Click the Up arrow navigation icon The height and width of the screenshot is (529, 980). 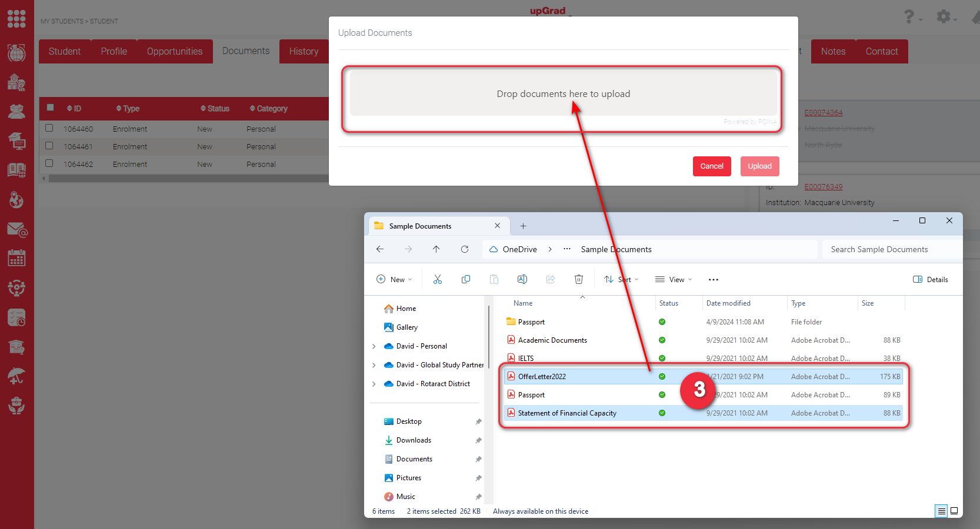pos(436,249)
